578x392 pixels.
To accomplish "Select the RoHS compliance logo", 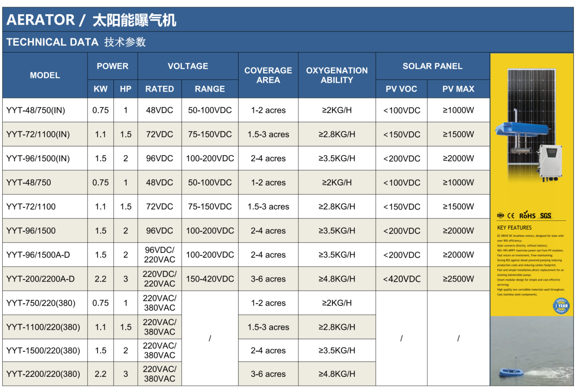I will [527, 215].
